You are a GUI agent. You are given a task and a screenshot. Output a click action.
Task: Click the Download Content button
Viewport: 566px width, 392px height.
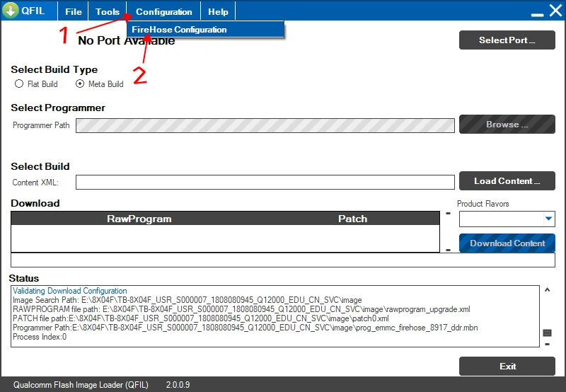tap(507, 243)
